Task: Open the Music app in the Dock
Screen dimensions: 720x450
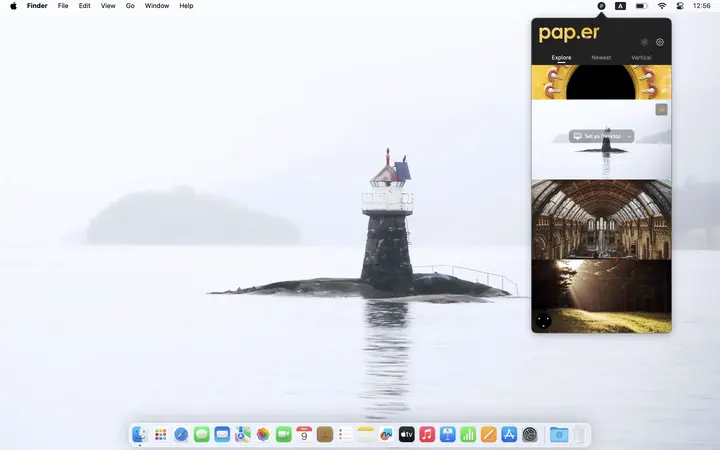Action: (427, 434)
